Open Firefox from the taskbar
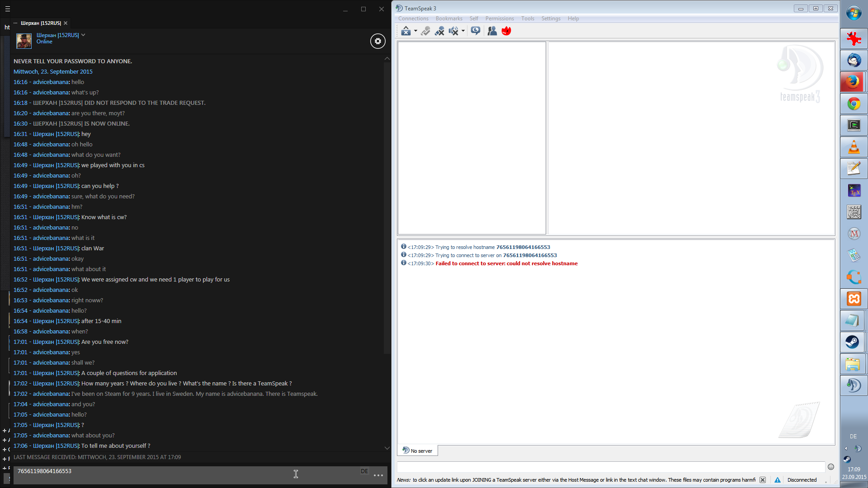The width and height of the screenshot is (868, 488). click(854, 82)
